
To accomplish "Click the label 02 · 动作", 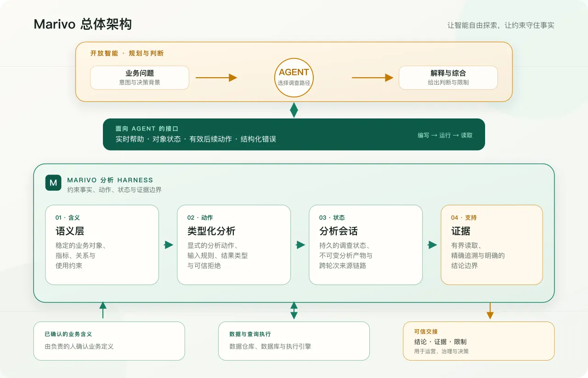I will pyautogui.click(x=200, y=218).
